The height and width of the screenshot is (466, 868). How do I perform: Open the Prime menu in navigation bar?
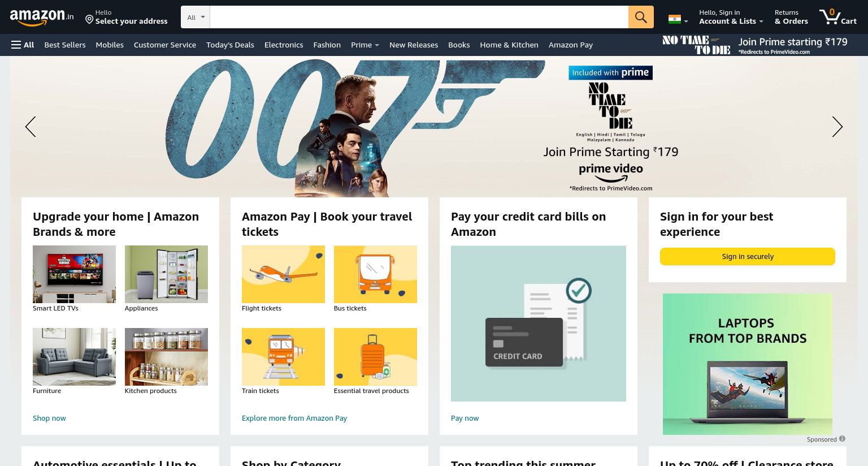[365, 45]
